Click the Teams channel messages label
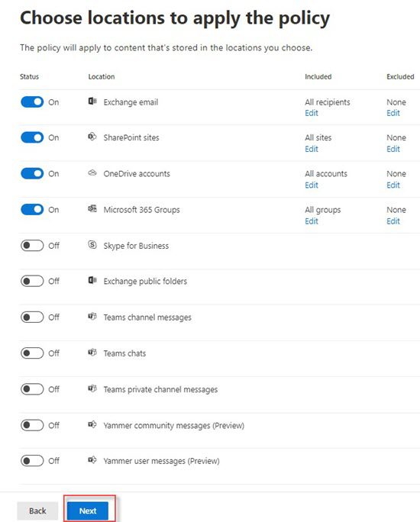The width and height of the screenshot is (420, 522). pyautogui.click(x=147, y=317)
